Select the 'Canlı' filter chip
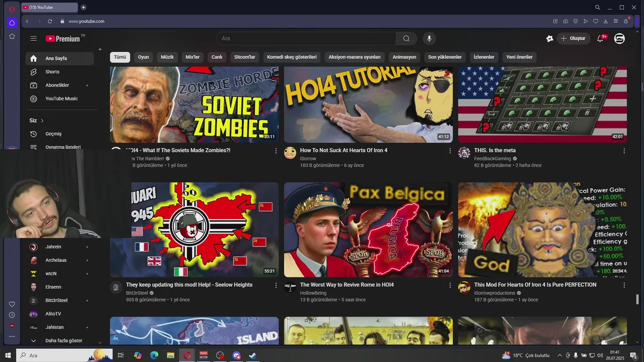The width and height of the screenshot is (644, 362). pos(217,57)
